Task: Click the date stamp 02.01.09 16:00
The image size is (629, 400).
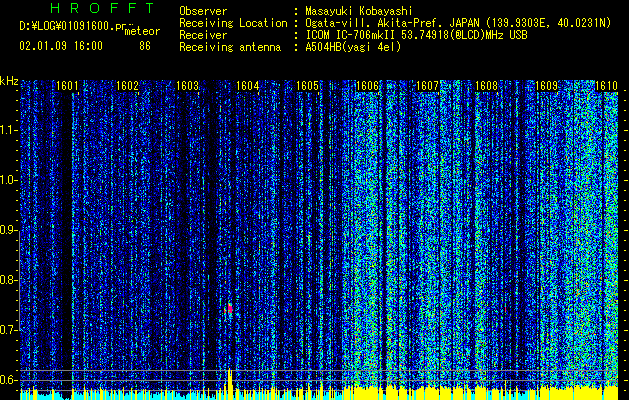Action: coord(61,46)
